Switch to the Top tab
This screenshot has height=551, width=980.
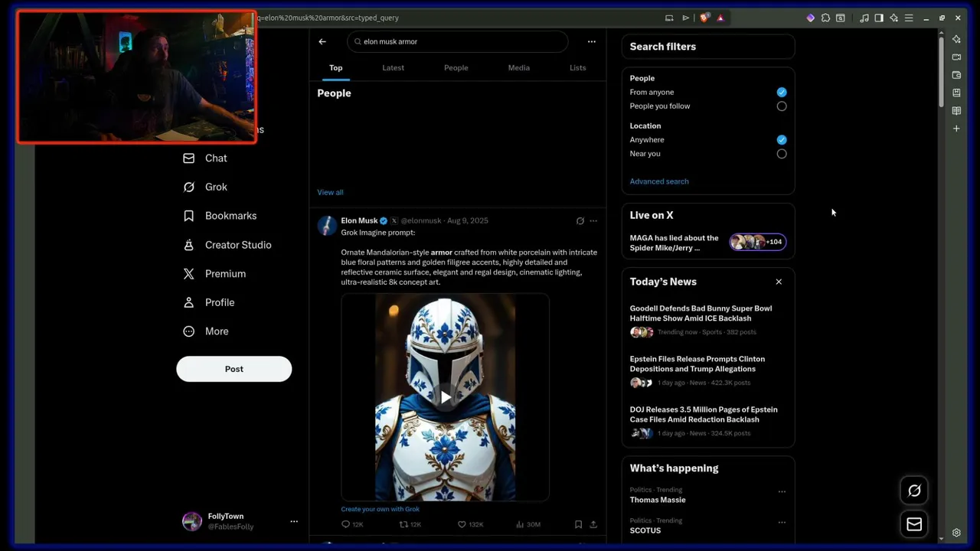coord(335,67)
